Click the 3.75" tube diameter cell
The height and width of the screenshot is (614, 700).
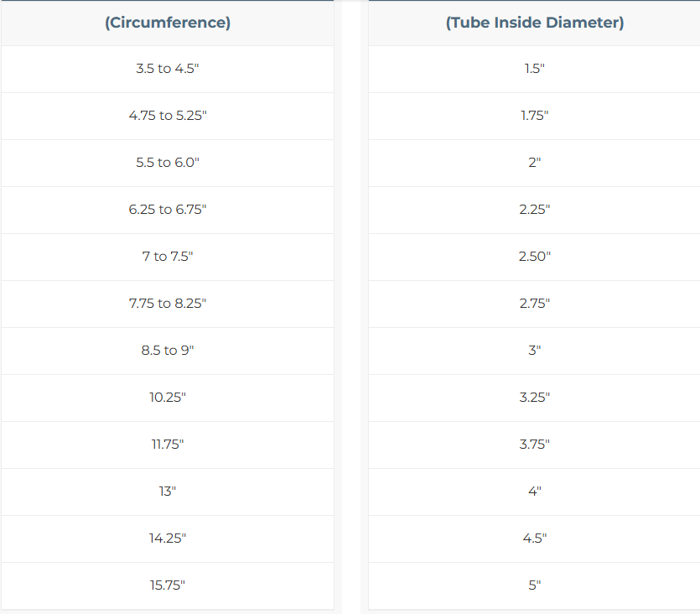(534, 445)
